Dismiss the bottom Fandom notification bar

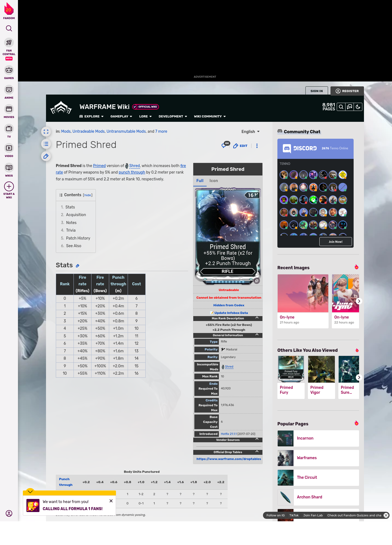pyautogui.click(x=386, y=515)
